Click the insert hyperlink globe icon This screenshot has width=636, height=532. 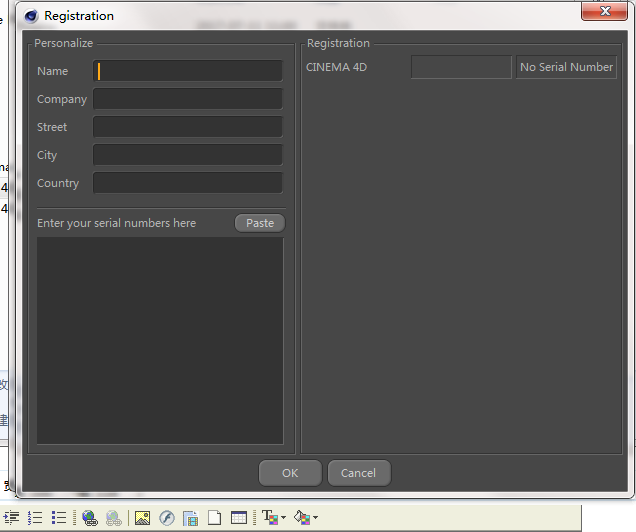point(90,518)
